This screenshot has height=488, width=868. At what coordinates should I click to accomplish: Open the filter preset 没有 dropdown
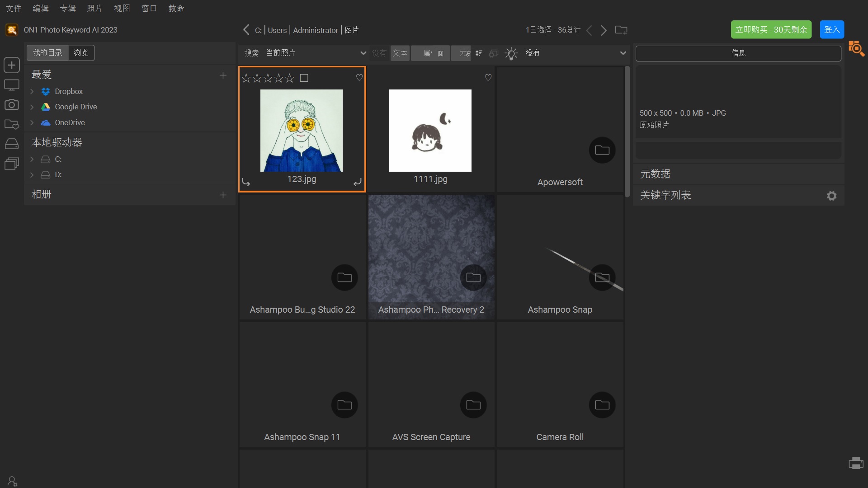(x=575, y=53)
